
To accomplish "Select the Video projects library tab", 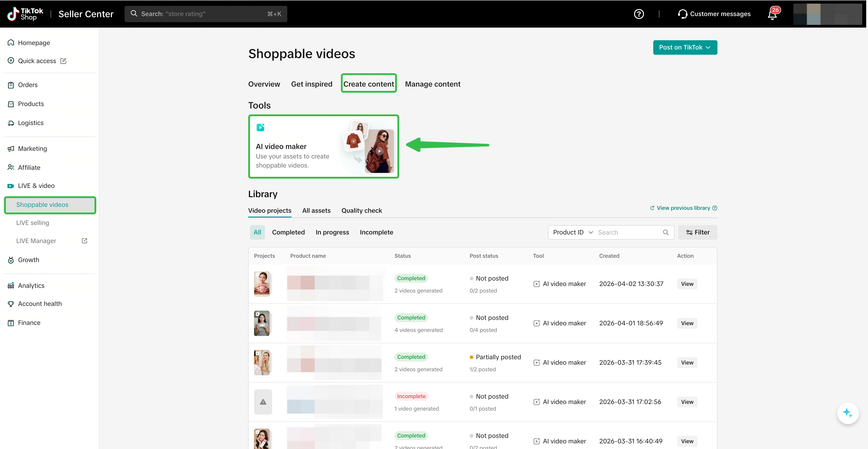I will pyautogui.click(x=270, y=211).
